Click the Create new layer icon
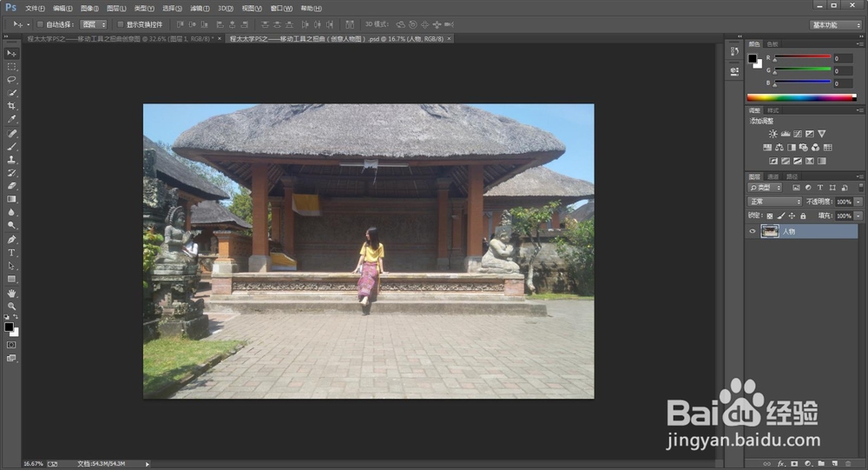This screenshot has width=868, height=470. click(x=835, y=463)
